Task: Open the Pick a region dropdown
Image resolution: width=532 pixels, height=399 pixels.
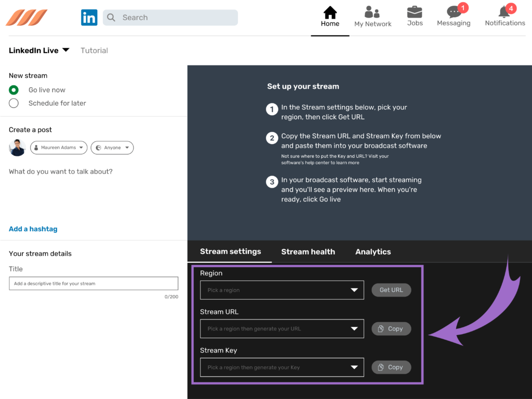Action: (x=282, y=290)
